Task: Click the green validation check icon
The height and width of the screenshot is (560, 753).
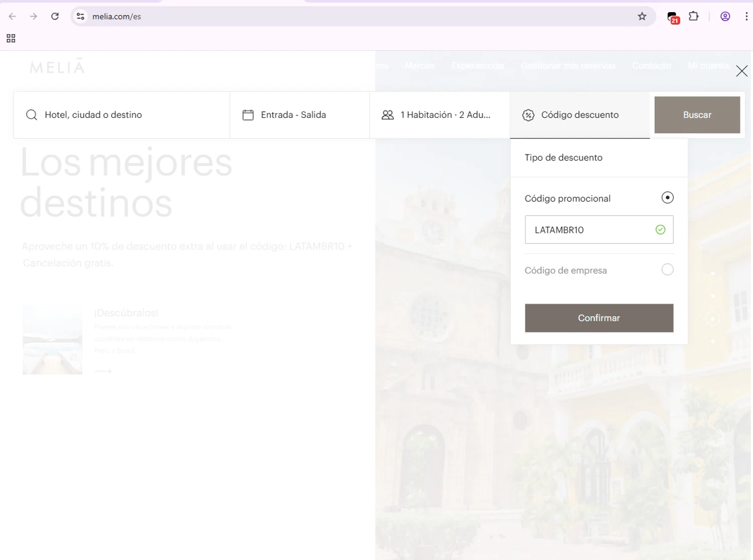Action: click(x=661, y=229)
